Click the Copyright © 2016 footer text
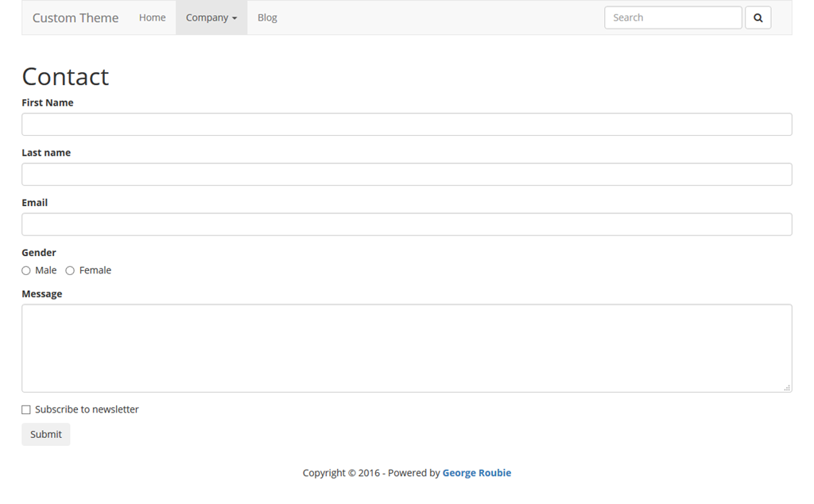The image size is (814, 504). (341, 473)
